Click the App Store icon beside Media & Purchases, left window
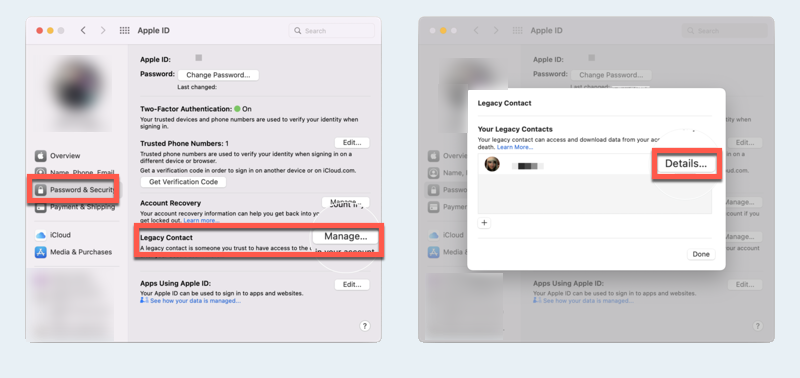This screenshot has width=800, height=378. pyautogui.click(x=41, y=252)
